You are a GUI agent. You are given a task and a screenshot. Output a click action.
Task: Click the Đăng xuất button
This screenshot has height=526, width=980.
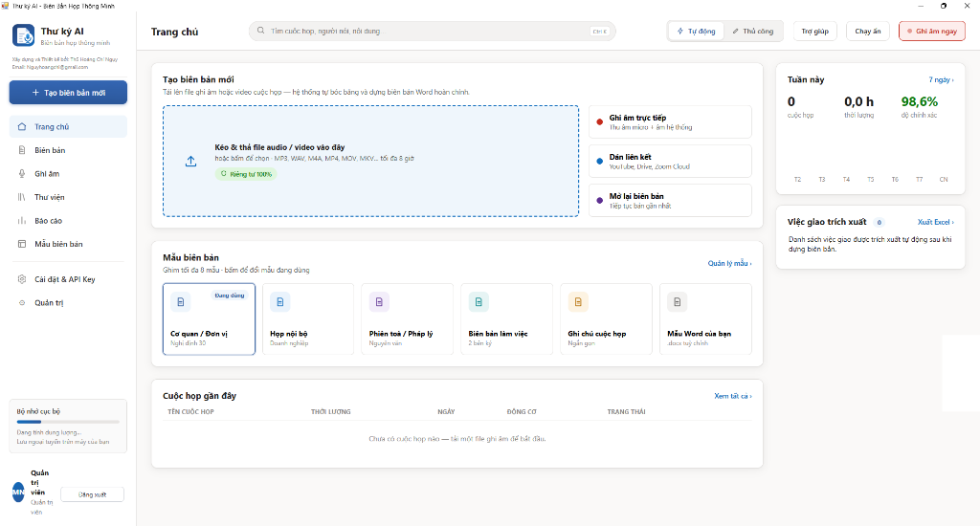click(93, 494)
